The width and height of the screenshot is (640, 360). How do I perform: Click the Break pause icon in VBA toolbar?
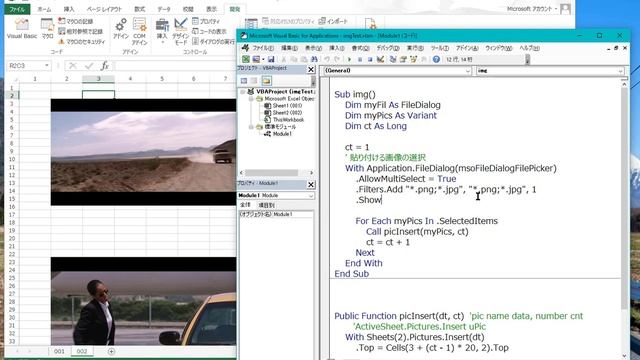[360, 60]
